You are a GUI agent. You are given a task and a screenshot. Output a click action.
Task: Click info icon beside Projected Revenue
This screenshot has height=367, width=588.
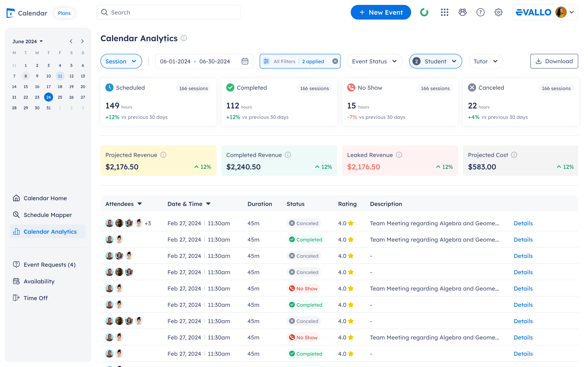coord(163,155)
